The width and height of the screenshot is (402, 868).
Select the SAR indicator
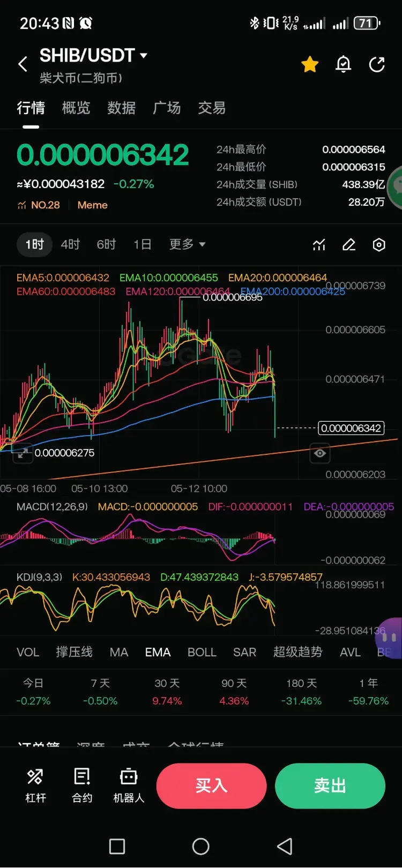[x=244, y=652]
